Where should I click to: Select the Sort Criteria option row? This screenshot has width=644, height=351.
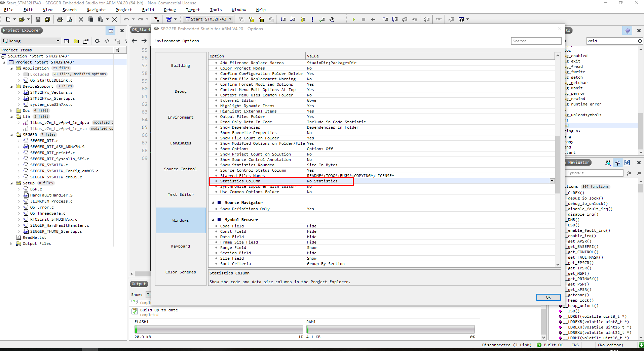(x=381, y=264)
